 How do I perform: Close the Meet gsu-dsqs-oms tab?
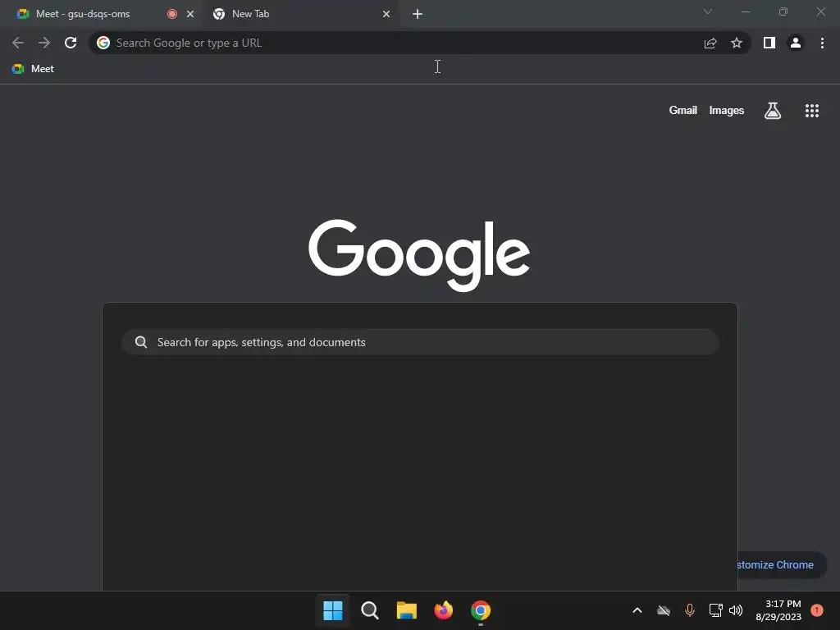[x=190, y=14]
